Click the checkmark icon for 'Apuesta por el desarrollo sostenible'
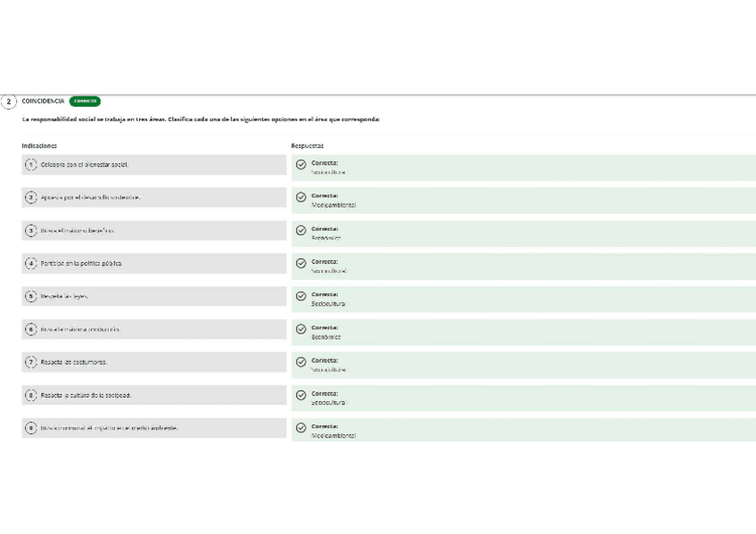756x534 pixels. [301, 198]
